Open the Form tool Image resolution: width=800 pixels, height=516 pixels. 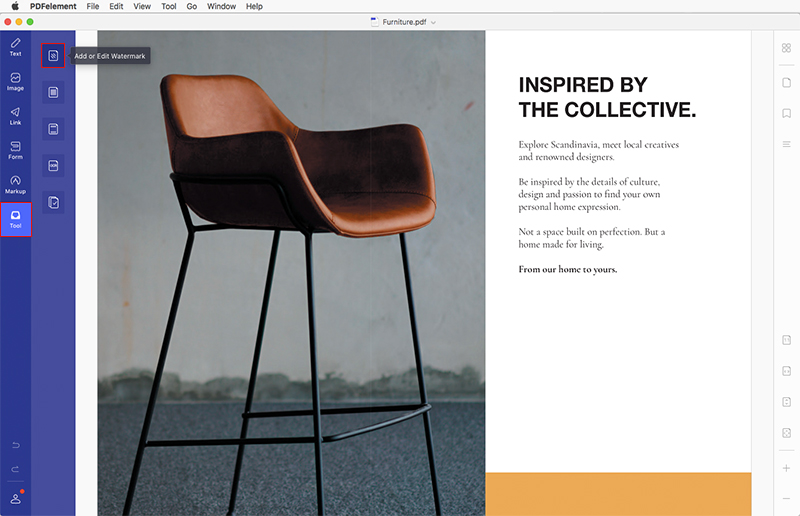pos(15,151)
